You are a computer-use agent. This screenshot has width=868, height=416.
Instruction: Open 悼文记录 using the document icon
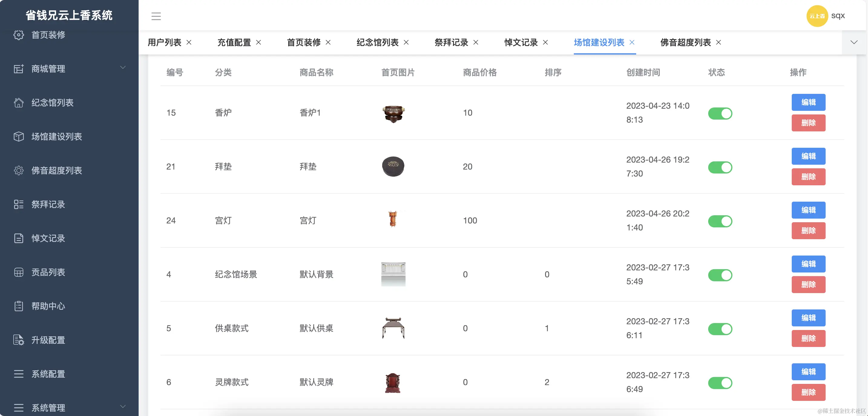tap(19, 238)
